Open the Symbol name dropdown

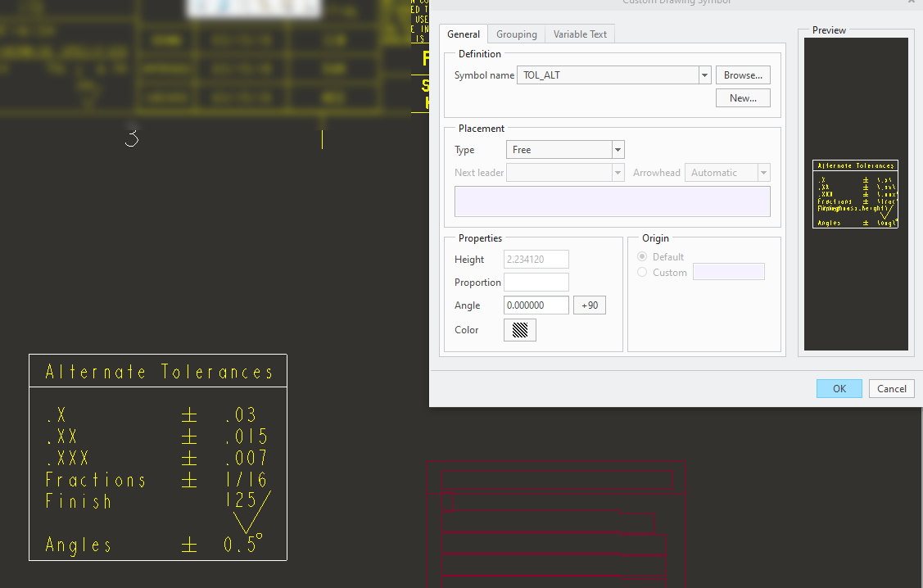[x=704, y=75]
